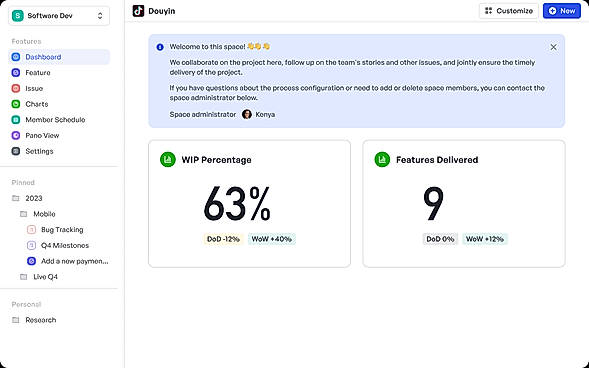Select the green Charts icon

click(x=16, y=104)
